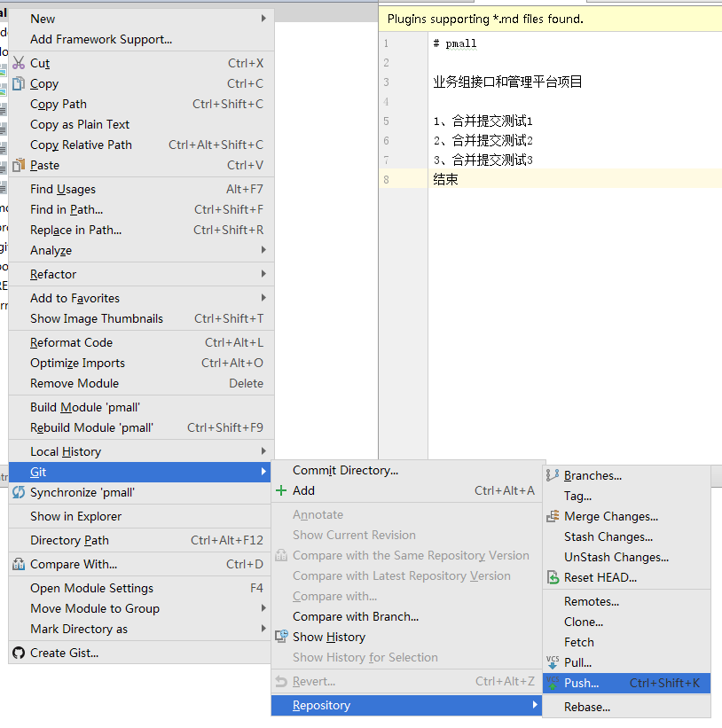Click the VCS Pull arrow icon
722x728 pixels.
coord(553,662)
